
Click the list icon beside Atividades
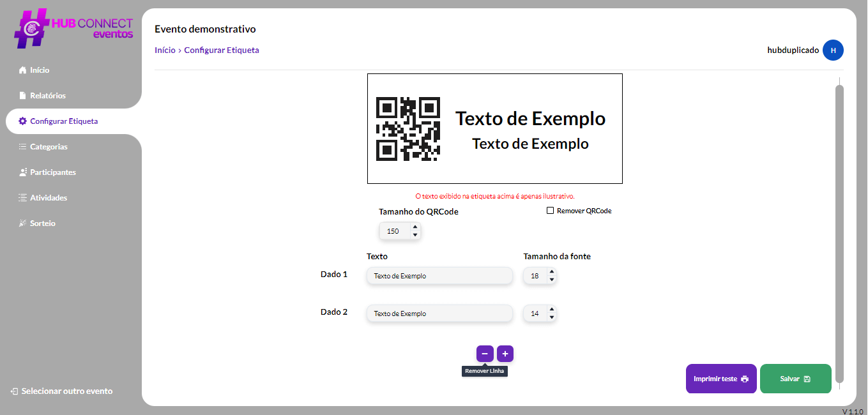(x=23, y=198)
